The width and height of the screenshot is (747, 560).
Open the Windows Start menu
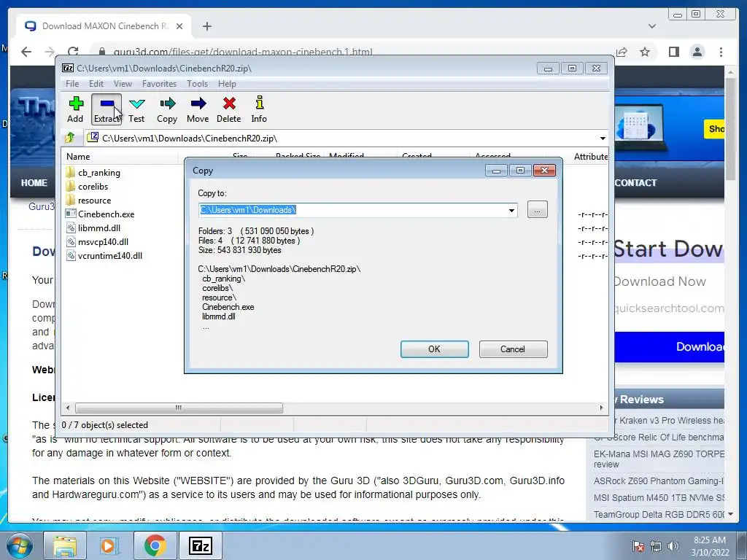tap(18, 545)
